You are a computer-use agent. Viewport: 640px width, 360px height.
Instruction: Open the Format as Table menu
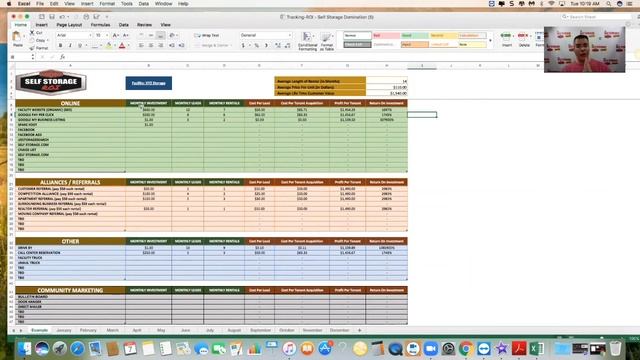(x=327, y=41)
